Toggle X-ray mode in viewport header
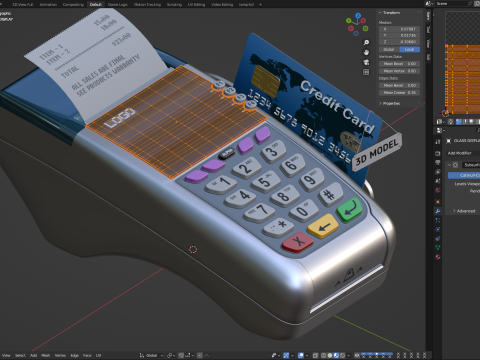The height and width of the screenshot is (360, 480). [x=315, y=355]
